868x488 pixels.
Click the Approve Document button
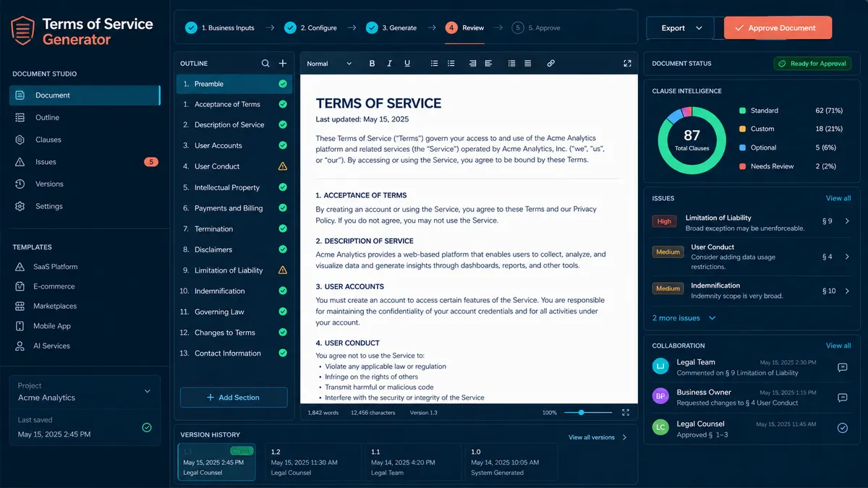pyautogui.click(x=778, y=28)
